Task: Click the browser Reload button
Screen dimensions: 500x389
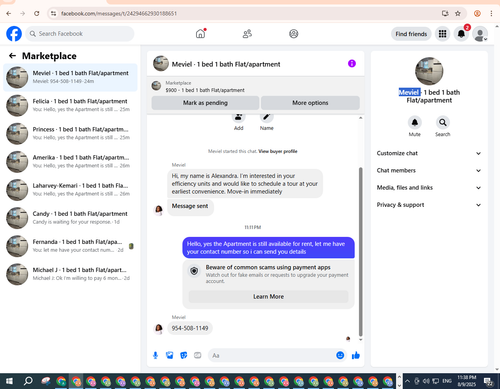Action: (37, 13)
